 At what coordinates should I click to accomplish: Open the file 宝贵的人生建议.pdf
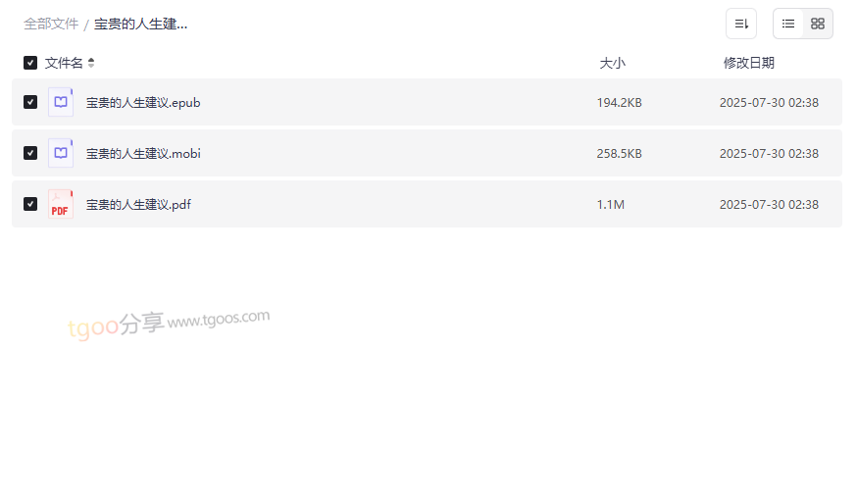click(x=138, y=204)
